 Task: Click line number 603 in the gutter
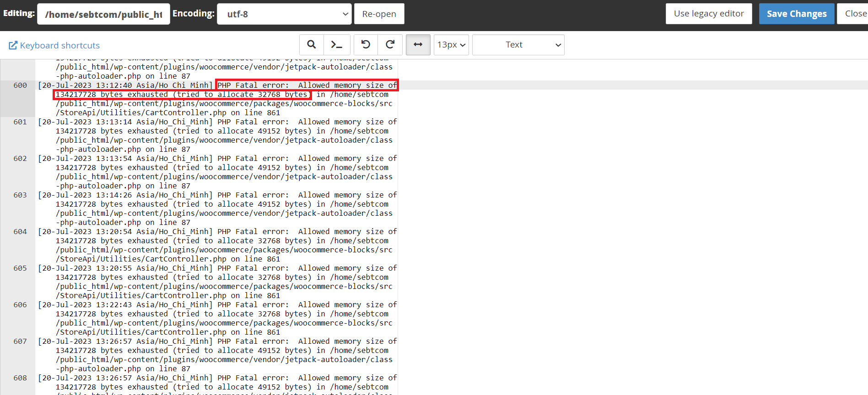[20, 195]
